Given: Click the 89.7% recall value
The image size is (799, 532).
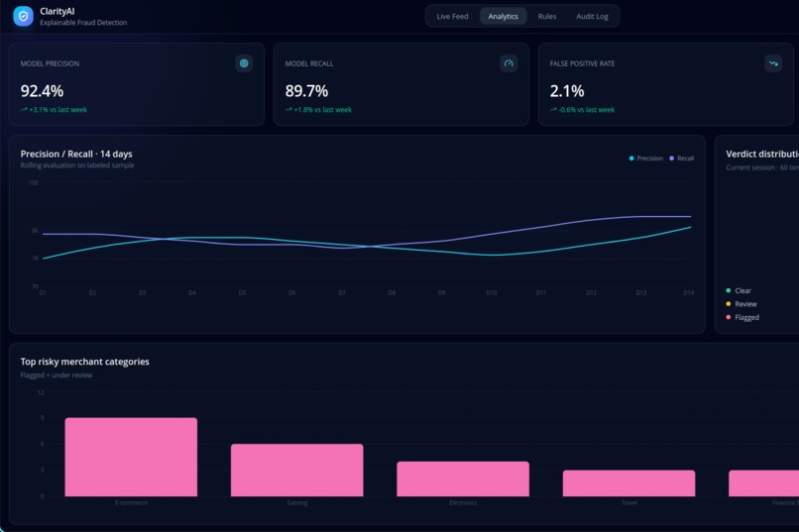Looking at the screenshot, I should (306, 91).
